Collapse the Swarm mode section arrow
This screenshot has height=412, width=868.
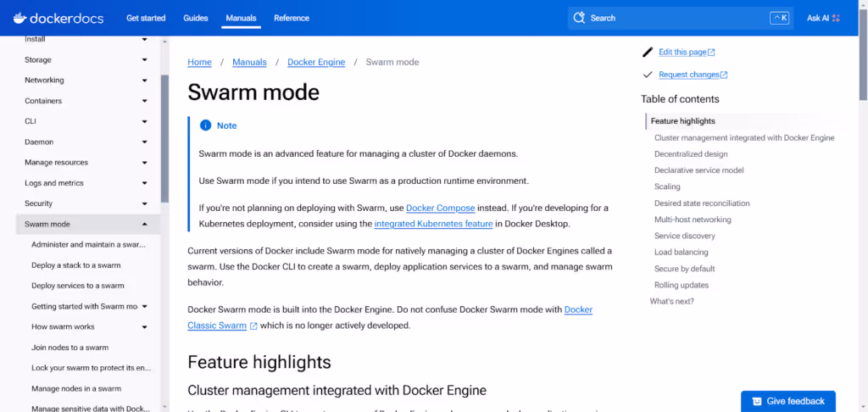coord(144,224)
